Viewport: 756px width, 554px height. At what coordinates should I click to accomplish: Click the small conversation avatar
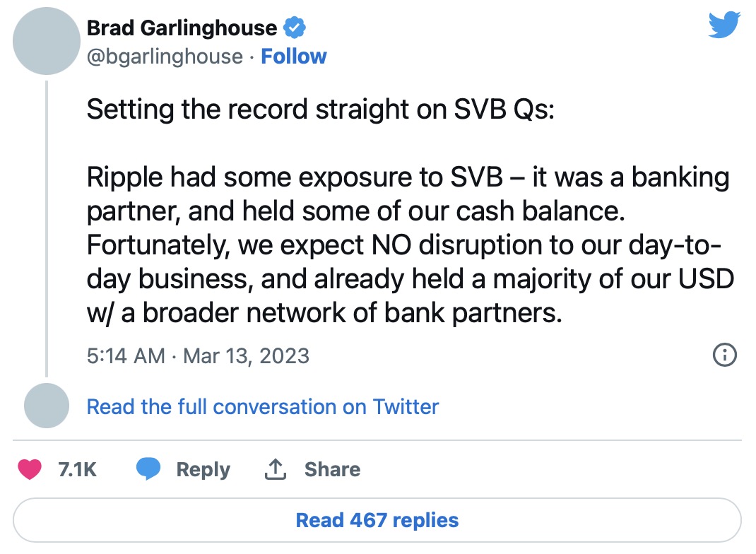(x=46, y=406)
